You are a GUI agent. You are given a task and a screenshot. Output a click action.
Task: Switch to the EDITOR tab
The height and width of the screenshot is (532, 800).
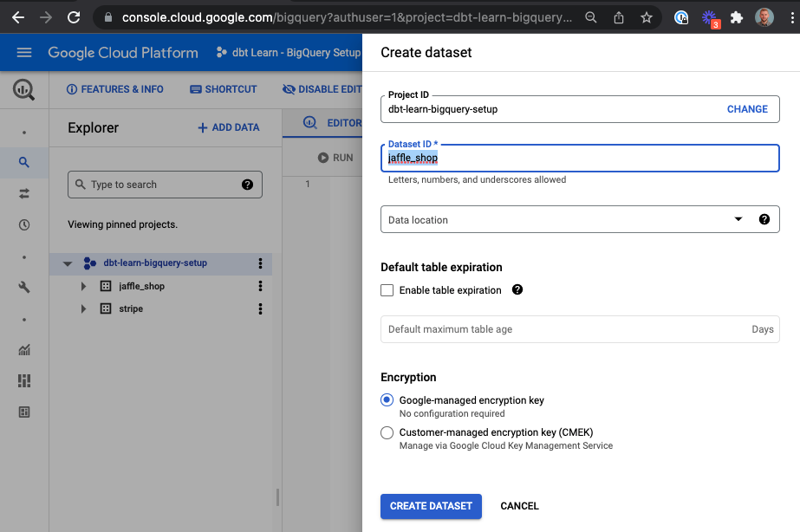coord(336,122)
